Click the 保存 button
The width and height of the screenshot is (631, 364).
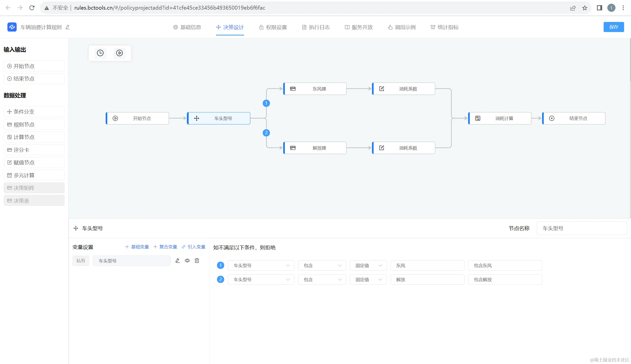point(613,27)
